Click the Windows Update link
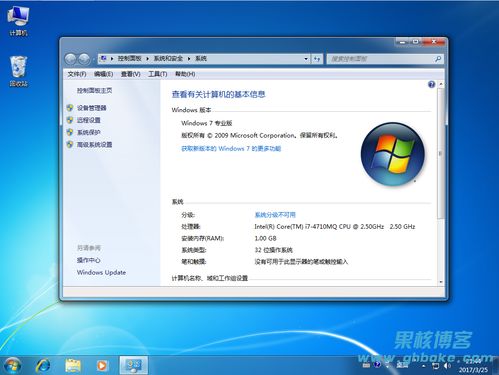 [x=101, y=272]
